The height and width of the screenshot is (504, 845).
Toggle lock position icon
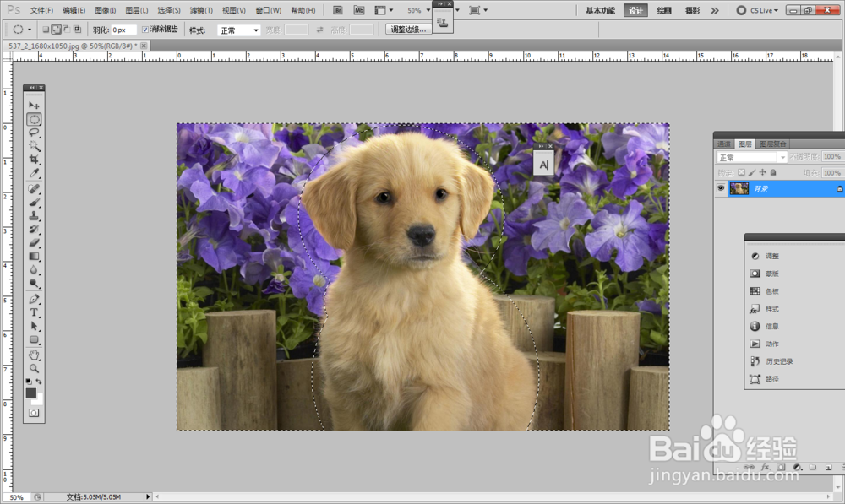(x=762, y=172)
